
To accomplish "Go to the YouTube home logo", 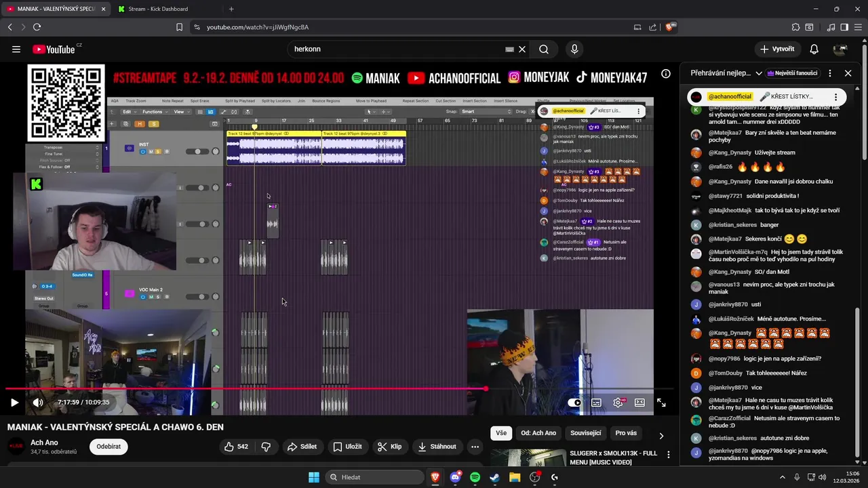I will [54, 49].
